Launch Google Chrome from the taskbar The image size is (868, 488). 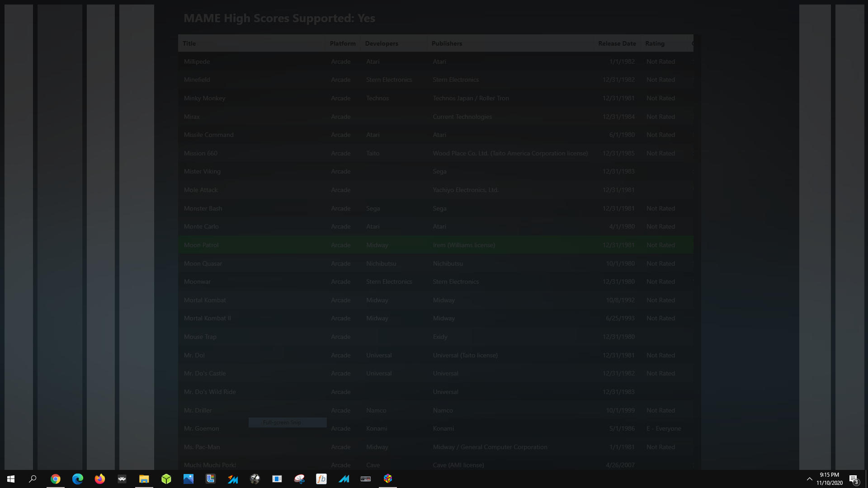tap(56, 479)
